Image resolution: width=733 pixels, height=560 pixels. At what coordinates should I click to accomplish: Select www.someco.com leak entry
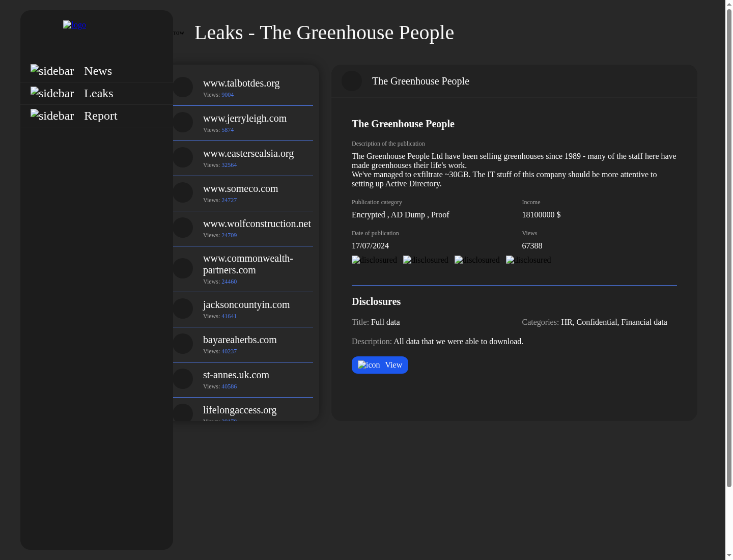coord(243,193)
